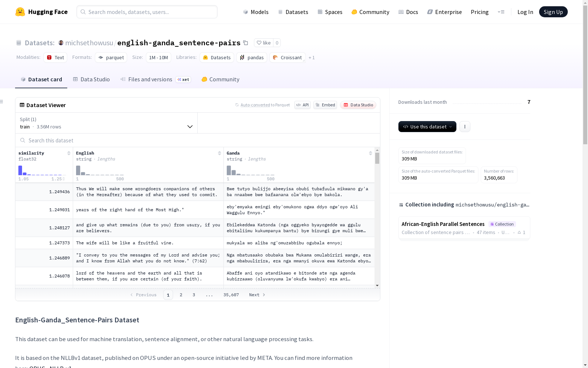This screenshot has width=588, height=368.
Task: Click the Previous page button
Action: click(143, 295)
